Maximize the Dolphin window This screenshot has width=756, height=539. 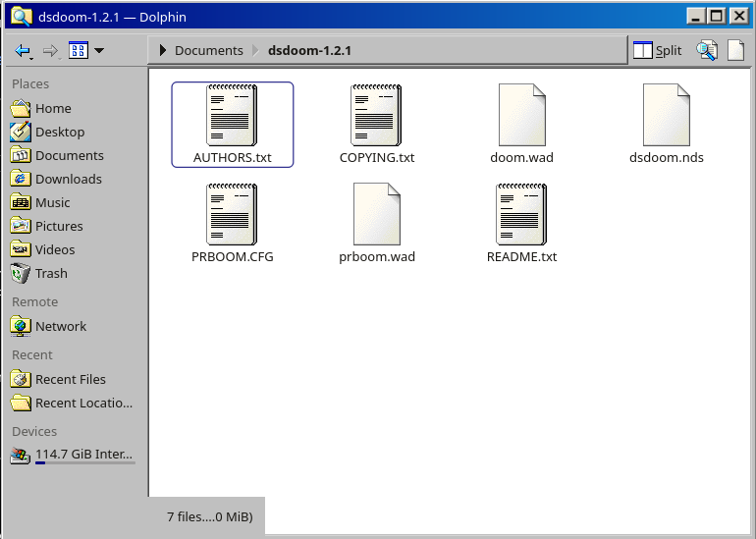pyautogui.click(x=717, y=17)
